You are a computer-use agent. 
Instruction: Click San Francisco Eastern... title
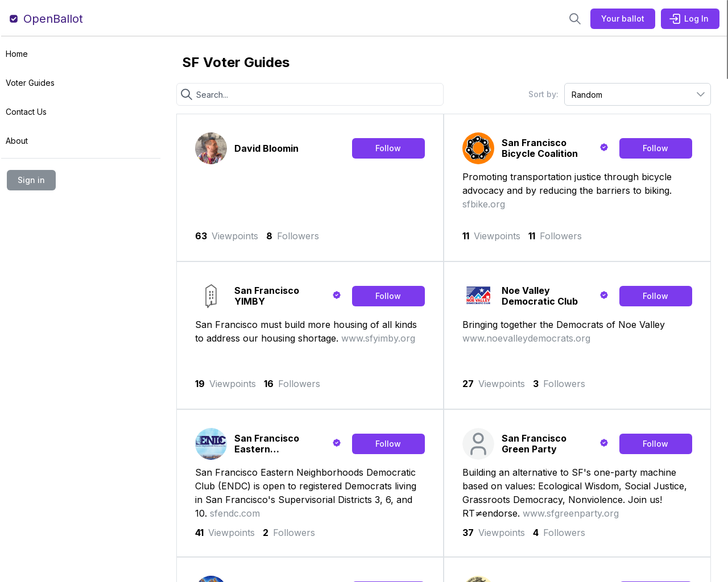pyautogui.click(x=267, y=444)
